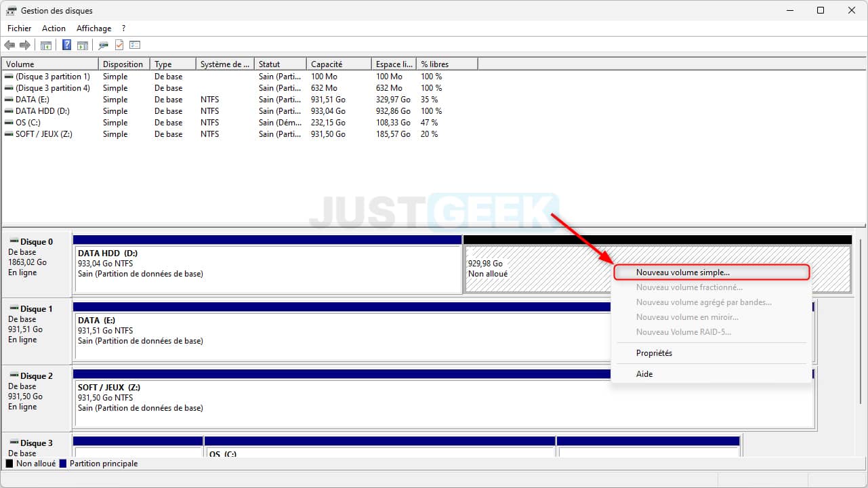Screen dimensions: 868x488
Task: Open the ? help menu
Action: click(123, 28)
